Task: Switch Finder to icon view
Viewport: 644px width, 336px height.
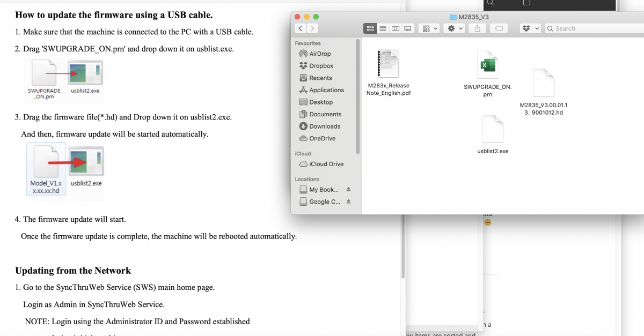Action: point(370,28)
